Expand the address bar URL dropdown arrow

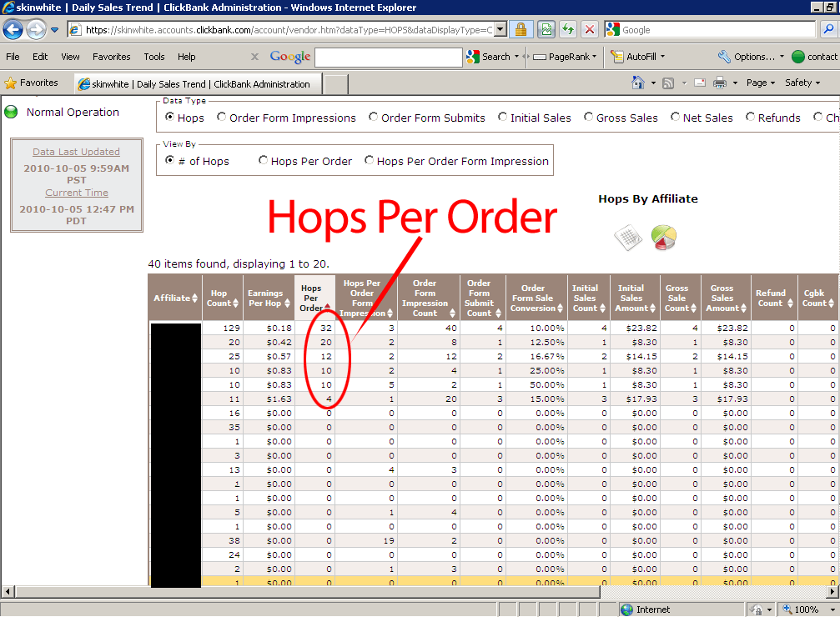(x=500, y=29)
